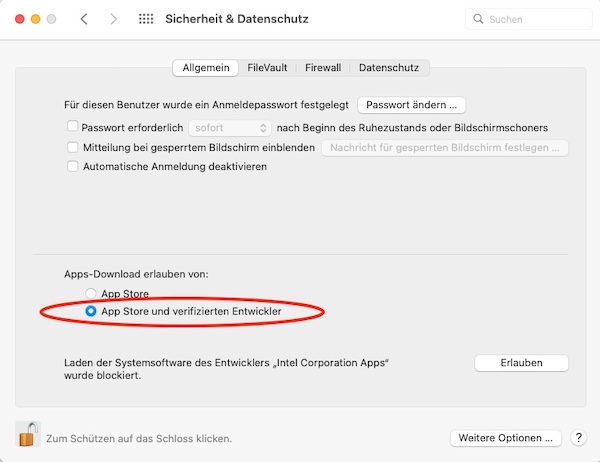Click Erlauben to allow Intel software

520,363
